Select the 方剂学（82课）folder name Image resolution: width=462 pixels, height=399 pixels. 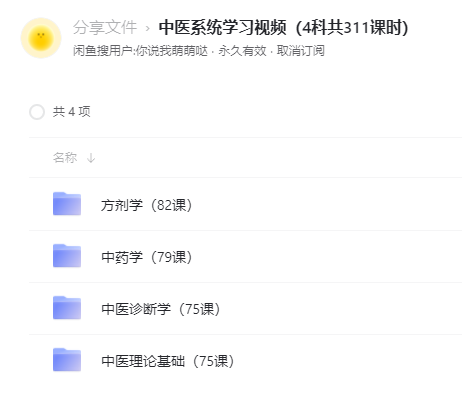[147, 205]
